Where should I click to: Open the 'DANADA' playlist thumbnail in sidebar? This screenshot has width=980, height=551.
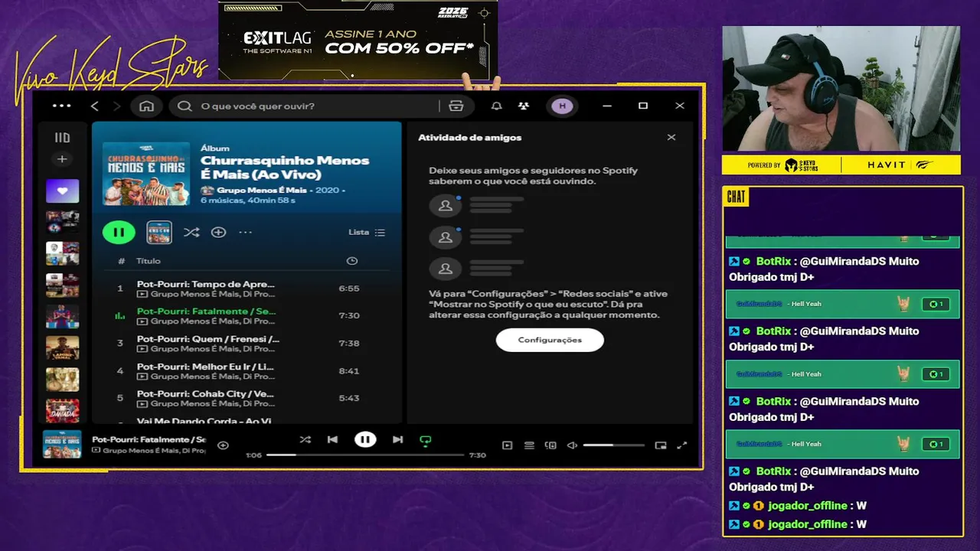click(62, 411)
